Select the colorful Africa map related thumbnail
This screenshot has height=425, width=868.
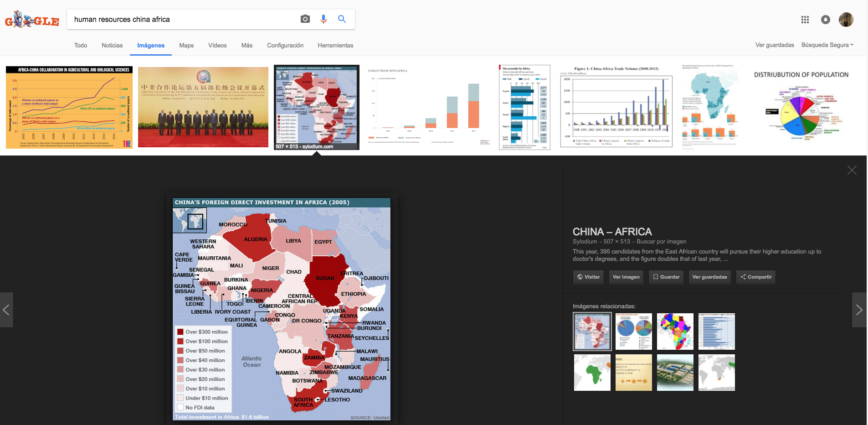pos(675,332)
